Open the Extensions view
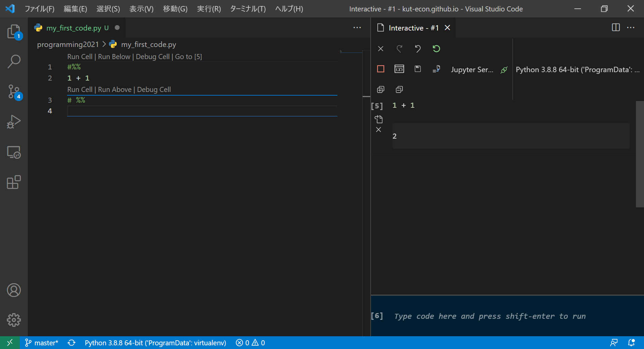Screen dimensions: 644x349 tap(14, 182)
